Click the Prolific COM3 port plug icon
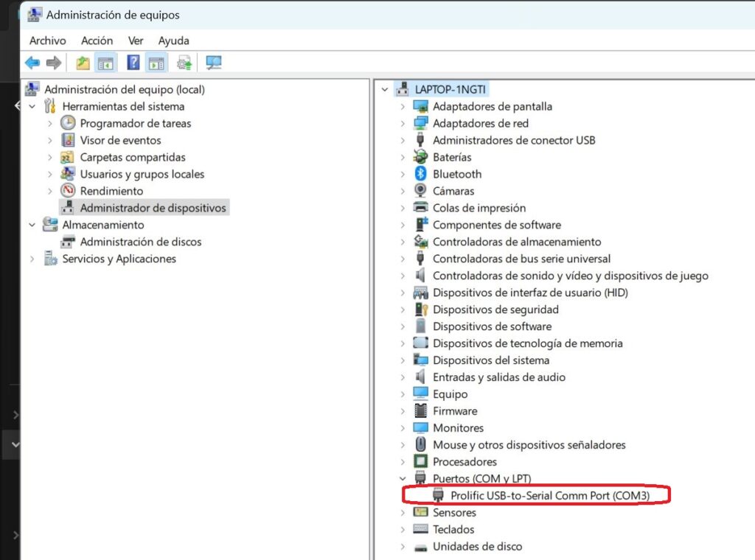The height and width of the screenshot is (560, 755). (x=438, y=494)
